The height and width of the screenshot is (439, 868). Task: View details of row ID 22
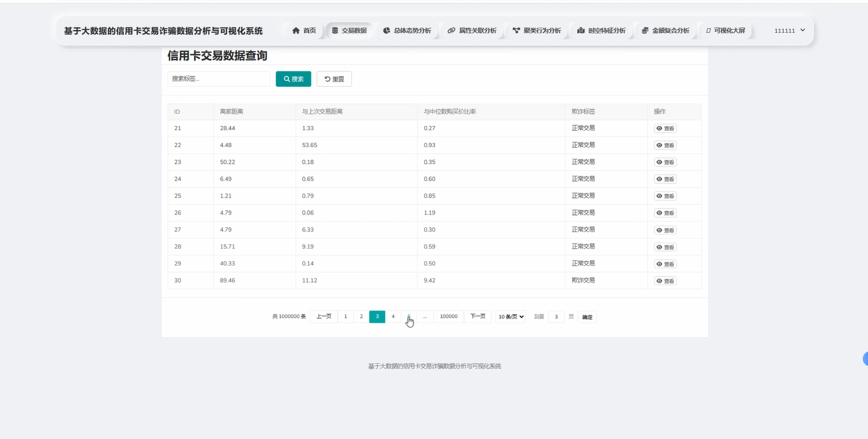click(x=665, y=145)
